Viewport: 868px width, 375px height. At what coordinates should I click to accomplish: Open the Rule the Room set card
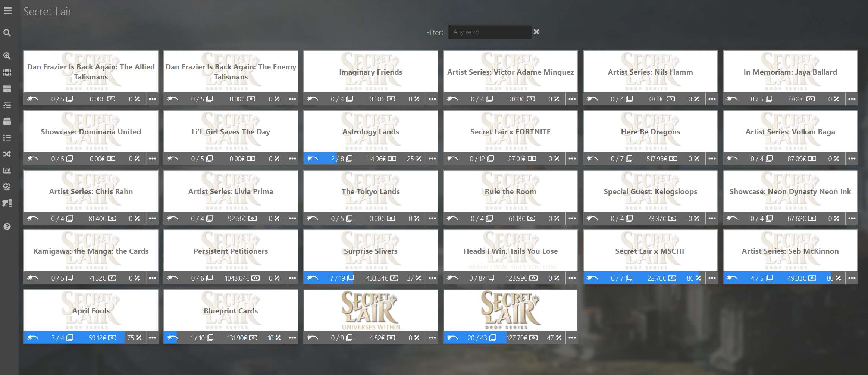click(x=511, y=191)
